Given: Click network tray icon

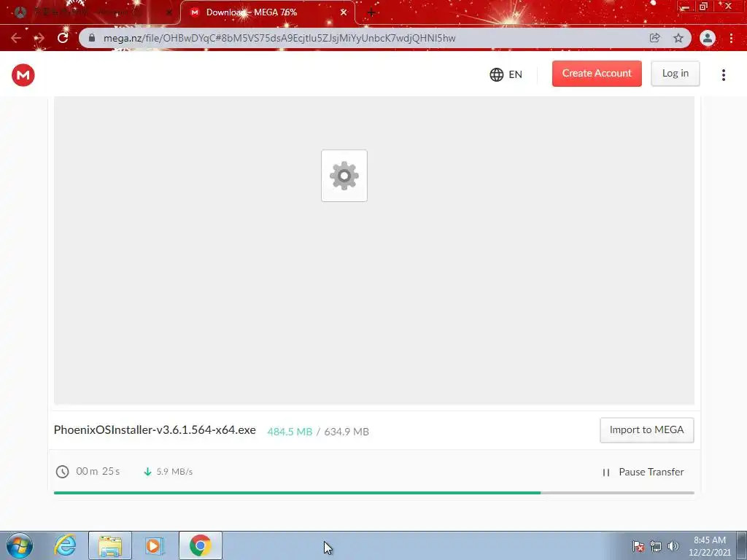Looking at the screenshot, I should pyautogui.click(x=656, y=546).
